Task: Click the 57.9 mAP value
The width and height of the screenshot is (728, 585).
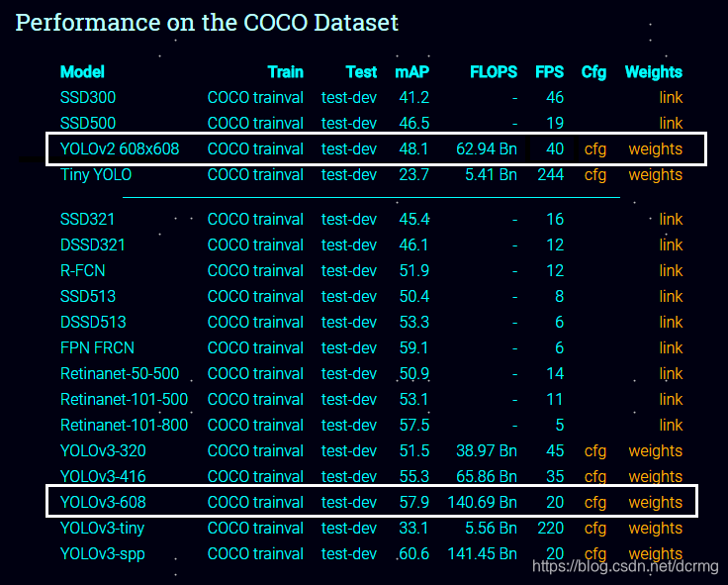Action: click(414, 502)
